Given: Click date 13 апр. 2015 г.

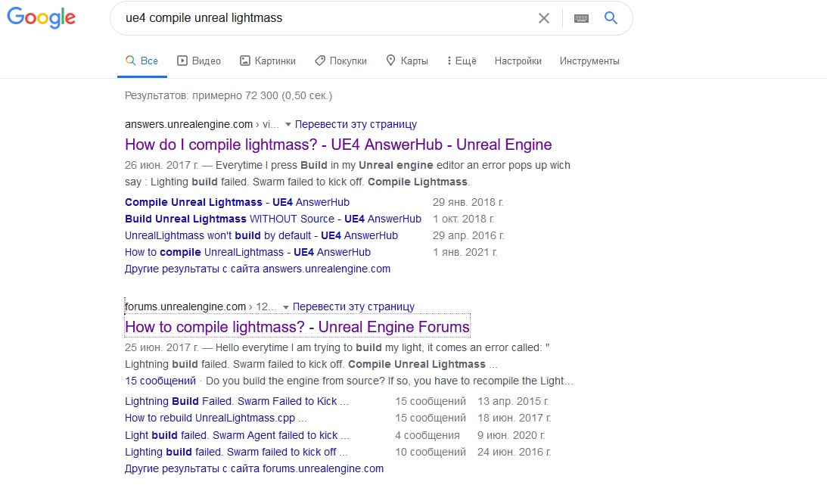Looking at the screenshot, I should pos(513,401).
